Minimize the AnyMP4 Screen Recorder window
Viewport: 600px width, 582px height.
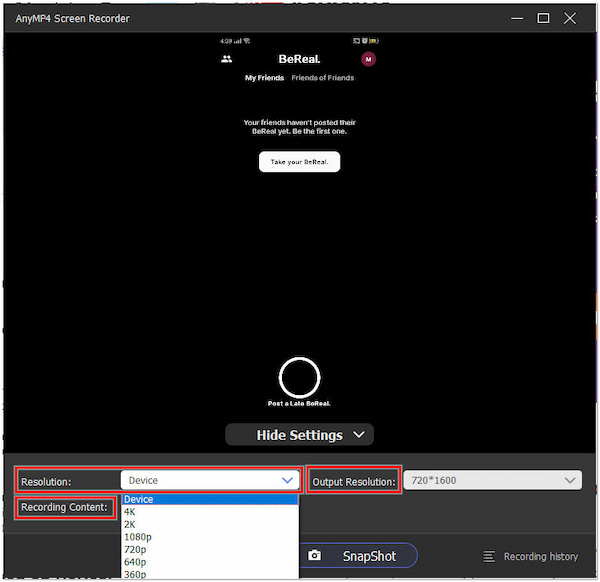click(x=517, y=18)
